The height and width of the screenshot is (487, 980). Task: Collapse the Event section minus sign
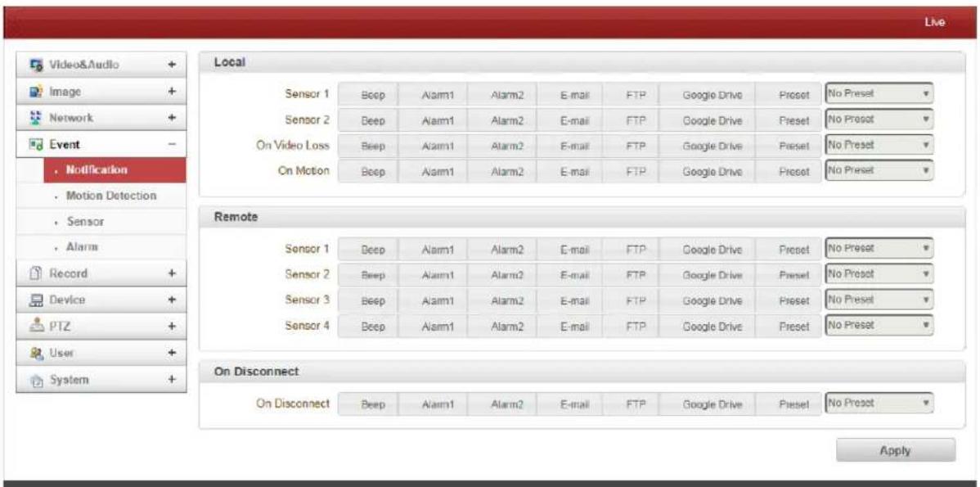click(x=172, y=144)
